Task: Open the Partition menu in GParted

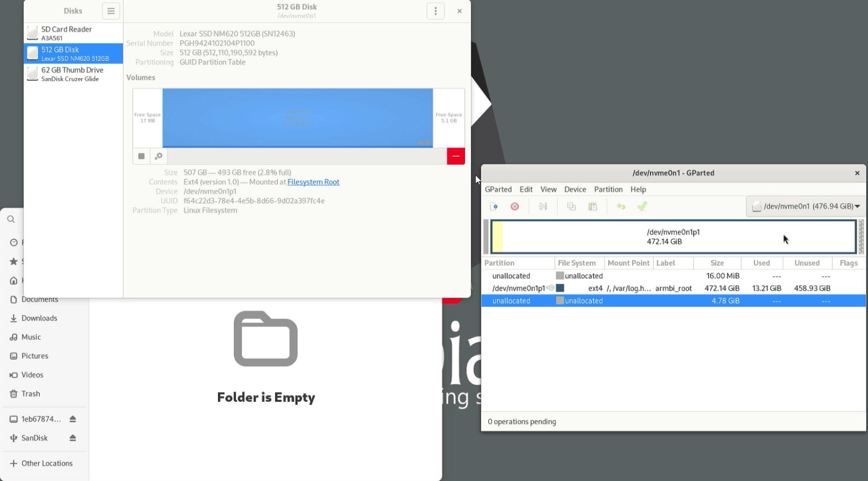Action: click(x=608, y=189)
